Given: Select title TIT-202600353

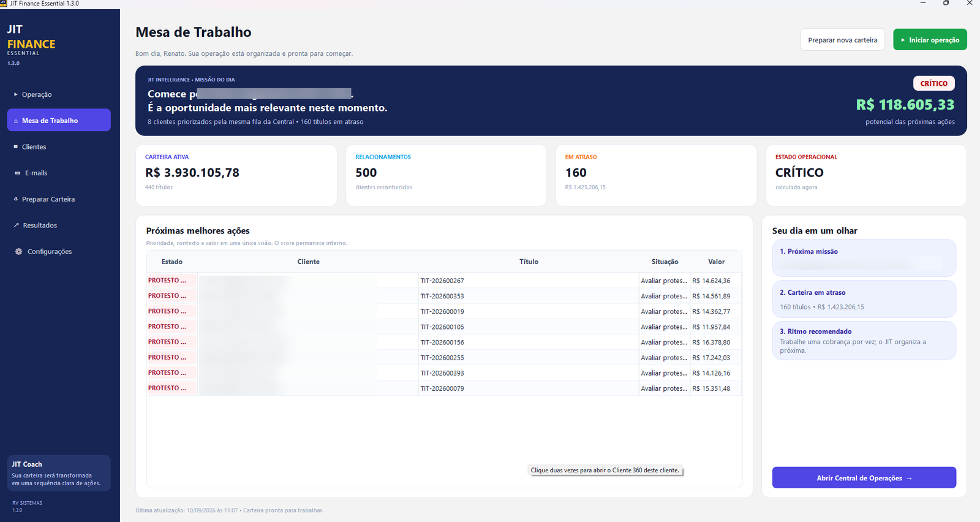Looking at the screenshot, I should (442, 296).
